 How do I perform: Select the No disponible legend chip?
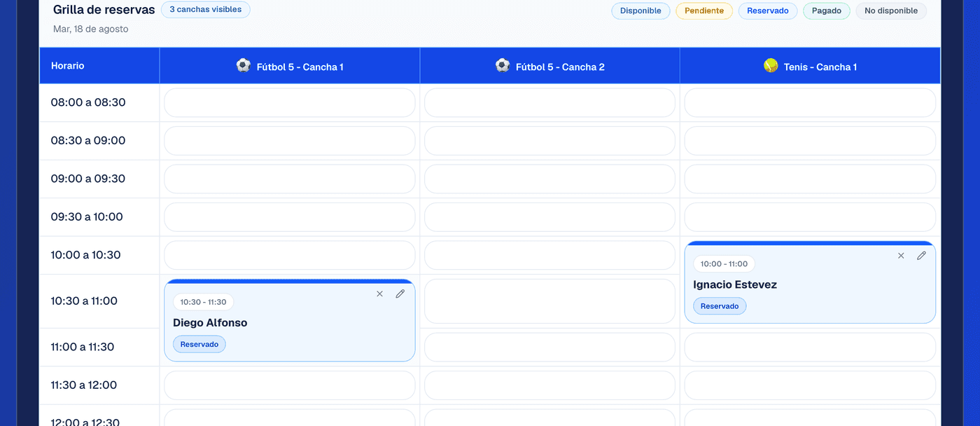click(x=891, y=11)
